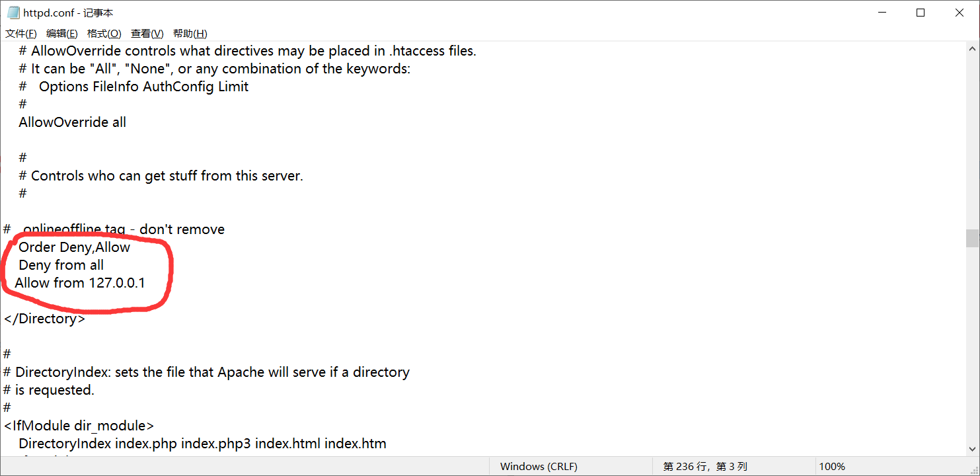The width and height of the screenshot is (980, 476).
Task: Click the Order Deny,Allow line
Action: pyautogui.click(x=73, y=247)
